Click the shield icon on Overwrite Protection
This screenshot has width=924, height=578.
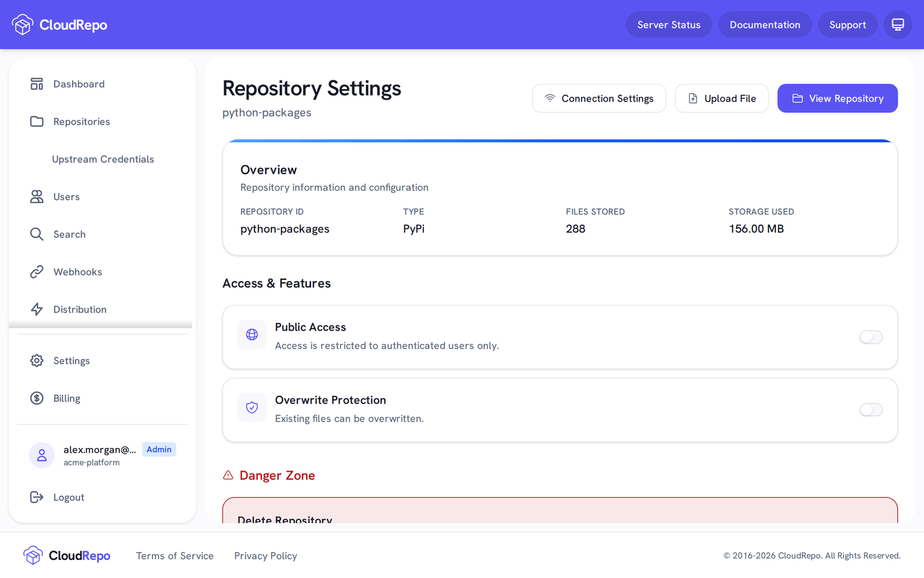tap(252, 407)
